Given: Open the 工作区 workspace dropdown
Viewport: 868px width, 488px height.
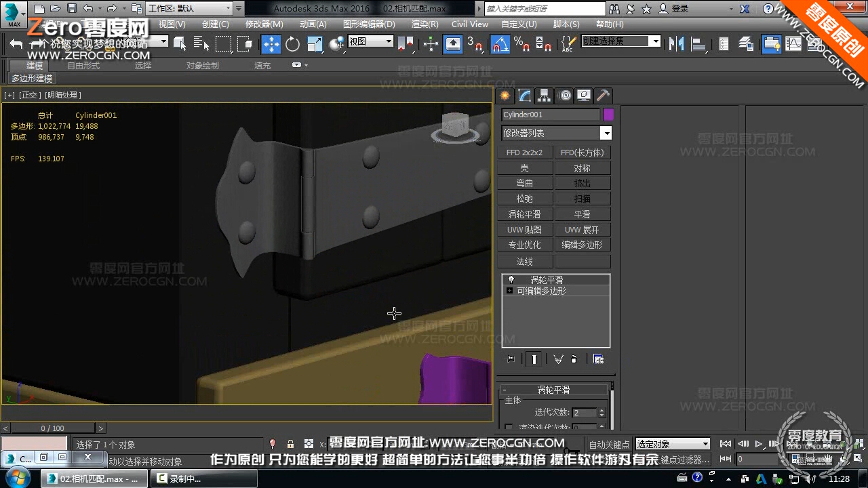Looking at the screenshot, I should [x=189, y=9].
